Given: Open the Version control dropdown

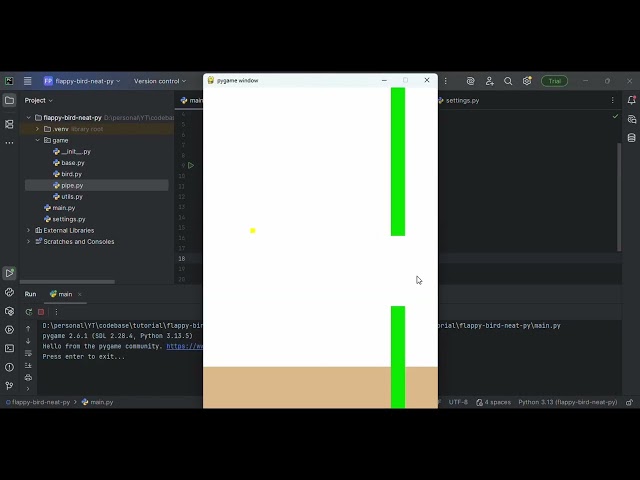Looking at the screenshot, I should (x=160, y=81).
